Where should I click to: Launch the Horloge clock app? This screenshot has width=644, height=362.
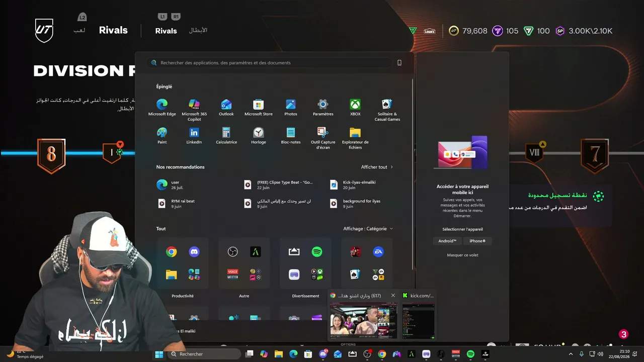(259, 136)
